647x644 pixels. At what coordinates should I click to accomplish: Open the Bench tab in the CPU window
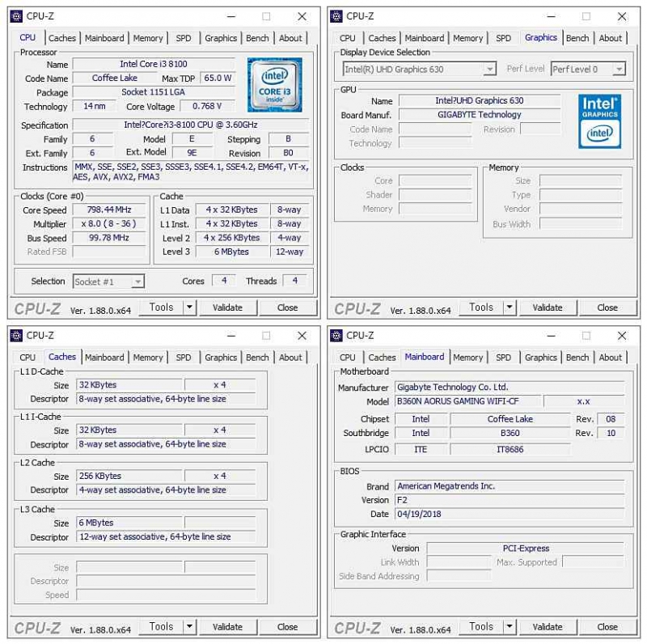point(257,38)
